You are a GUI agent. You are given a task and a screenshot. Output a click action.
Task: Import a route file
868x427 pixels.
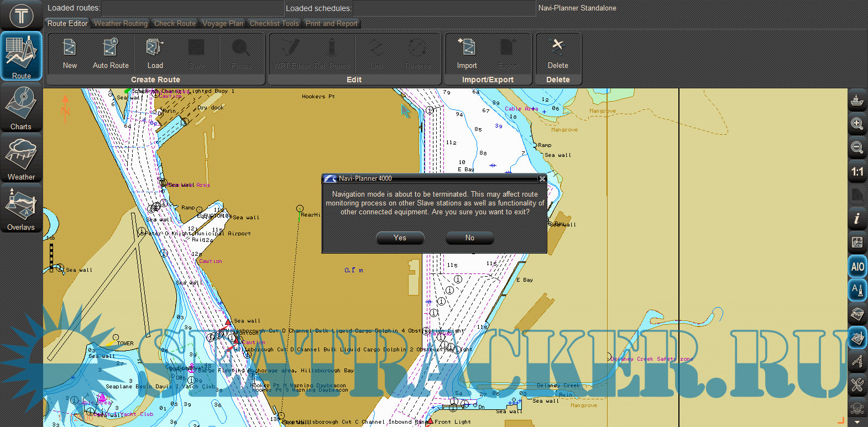467,54
